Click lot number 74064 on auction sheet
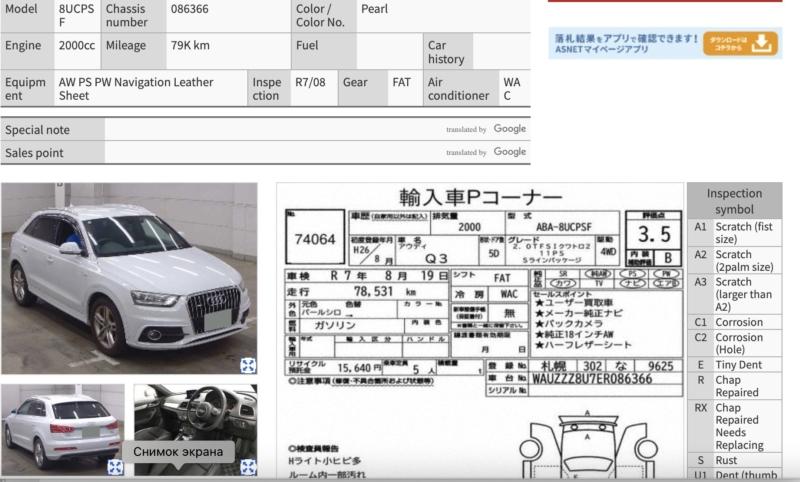 pyautogui.click(x=315, y=239)
